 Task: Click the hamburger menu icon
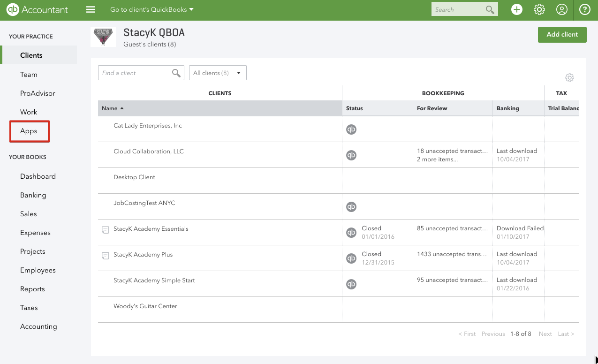point(91,10)
